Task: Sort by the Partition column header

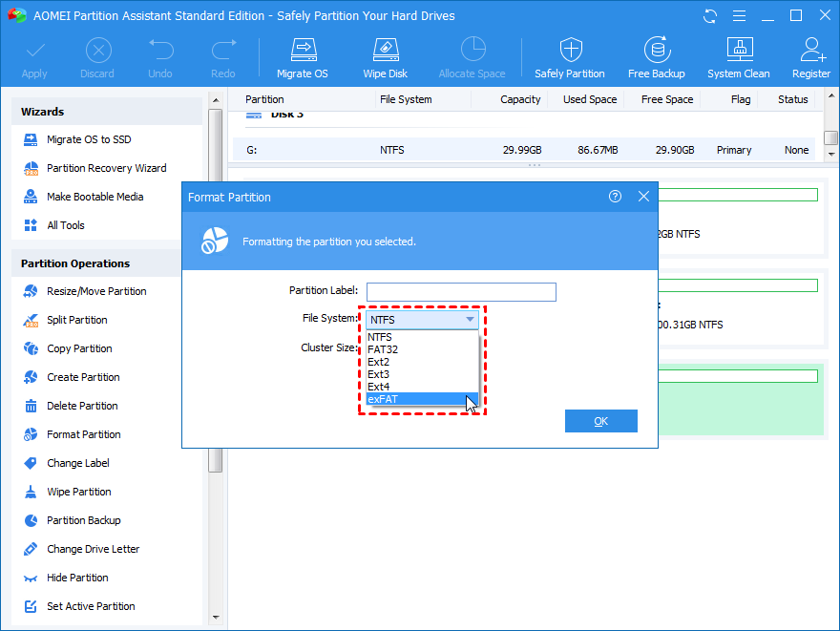Action: pyautogui.click(x=264, y=99)
